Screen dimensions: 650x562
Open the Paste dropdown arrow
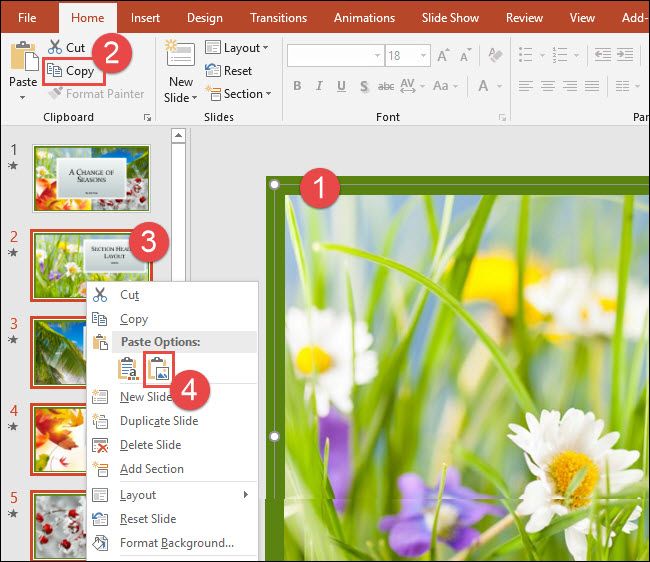(23, 98)
